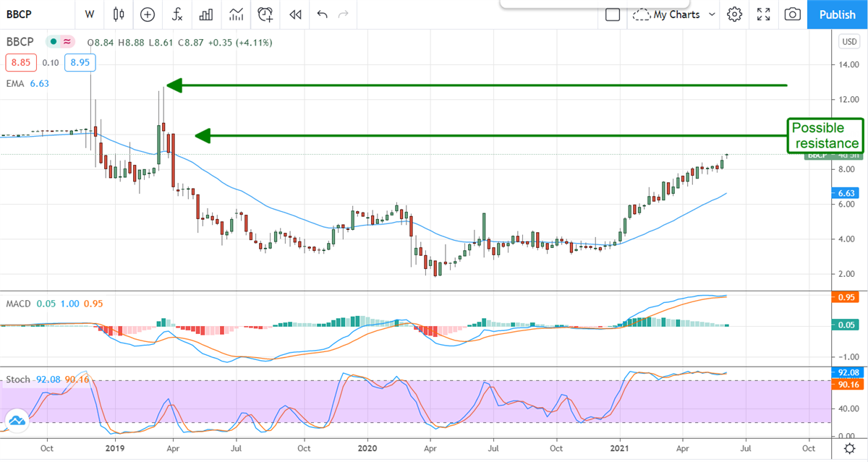Undo the last chart action
The width and height of the screenshot is (868, 462).
(x=322, y=14)
